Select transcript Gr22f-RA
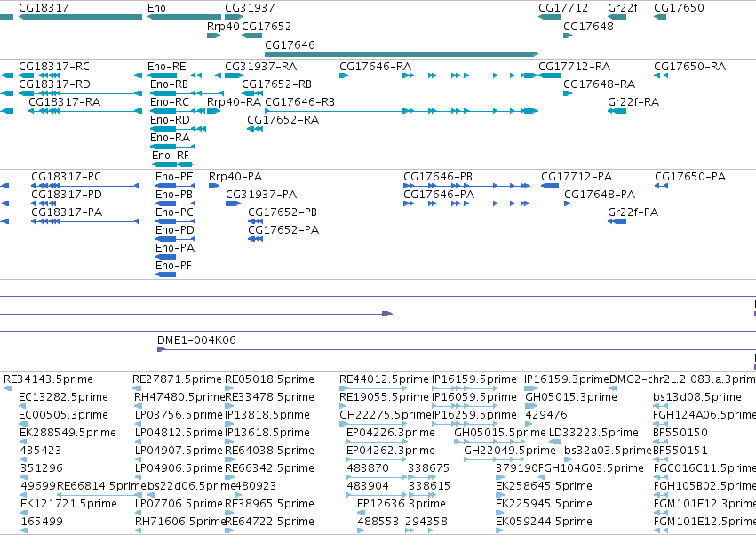756x535 pixels. pos(633,102)
